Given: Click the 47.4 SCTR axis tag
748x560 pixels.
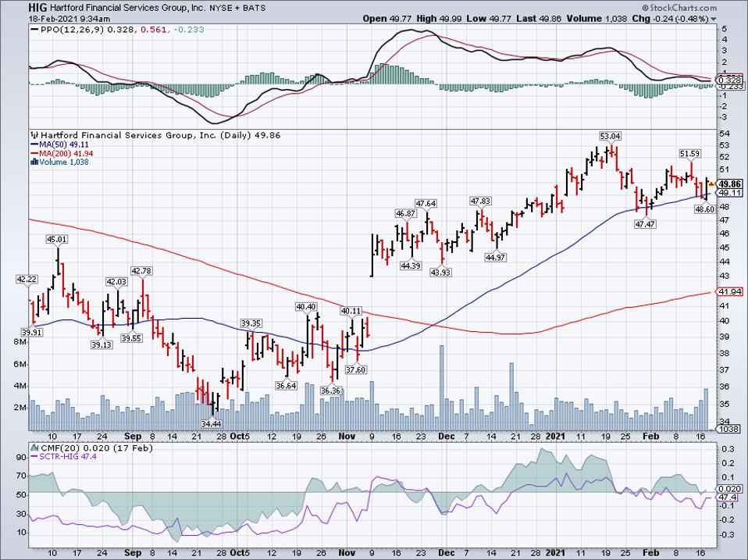Looking at the screenshot, I should click(728, 497).
